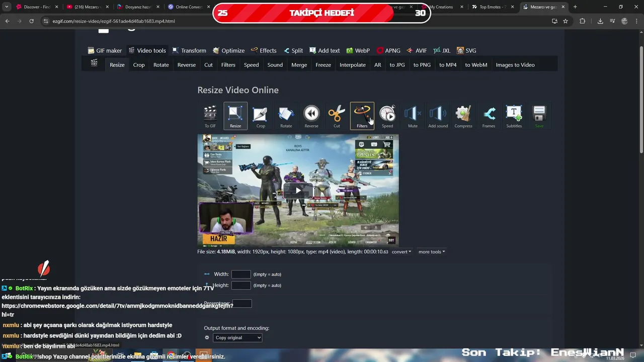The height and width of the screenshot is (362, 644).
Task: Open the Reverse tool icon
Action: coord(311,116)
